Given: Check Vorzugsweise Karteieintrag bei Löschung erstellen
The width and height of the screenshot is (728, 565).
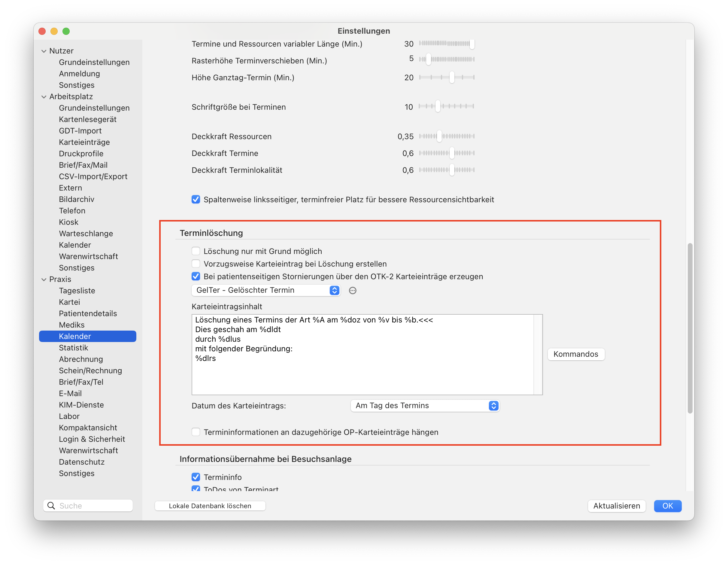Looking at the screenshot, I should (x=196, y=264).
